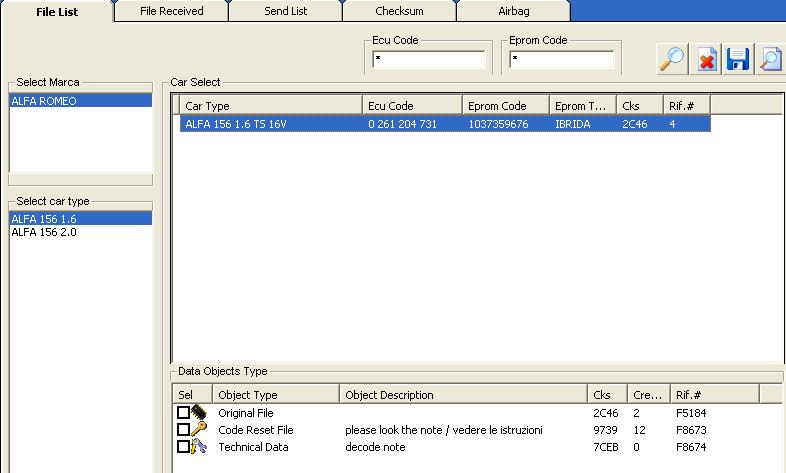Sort by Eprom T... column header
This screenshot has width=786, height=473.
click(583, 106)
